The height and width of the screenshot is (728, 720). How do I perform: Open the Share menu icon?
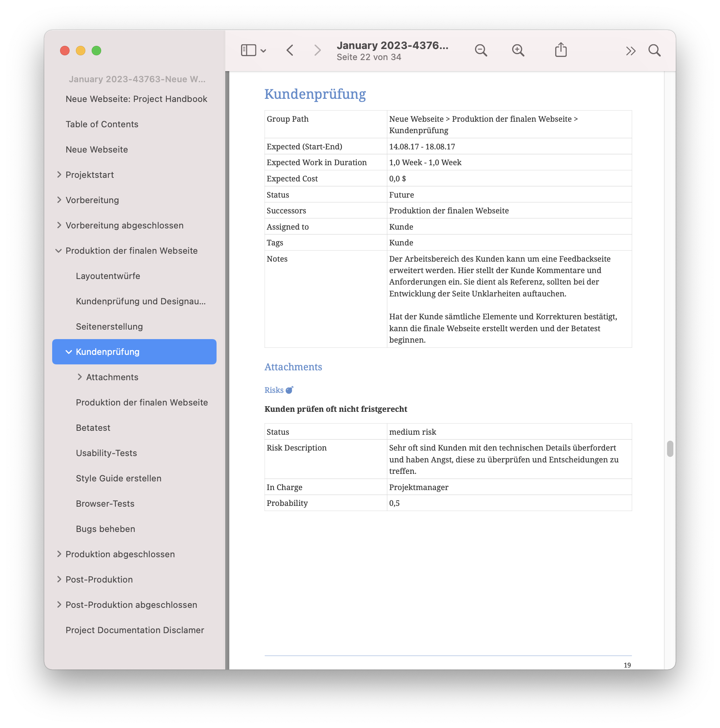(561, 50)
